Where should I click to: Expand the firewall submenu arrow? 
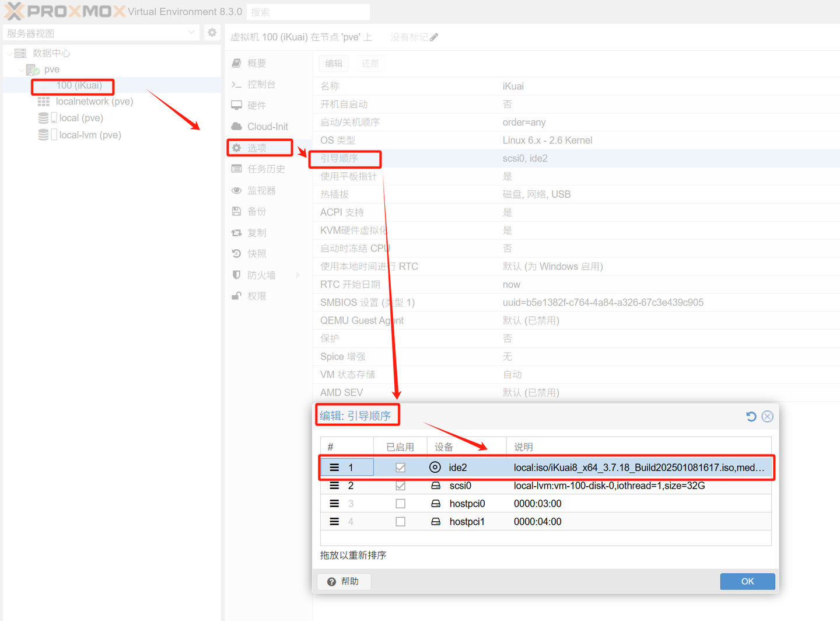click(298, 275)
